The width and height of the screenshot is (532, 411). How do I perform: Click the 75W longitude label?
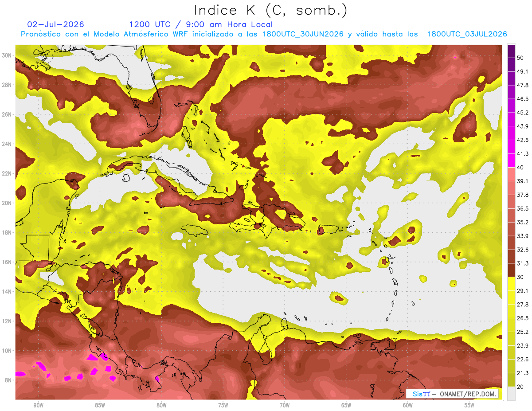click(x=223, y=405)
